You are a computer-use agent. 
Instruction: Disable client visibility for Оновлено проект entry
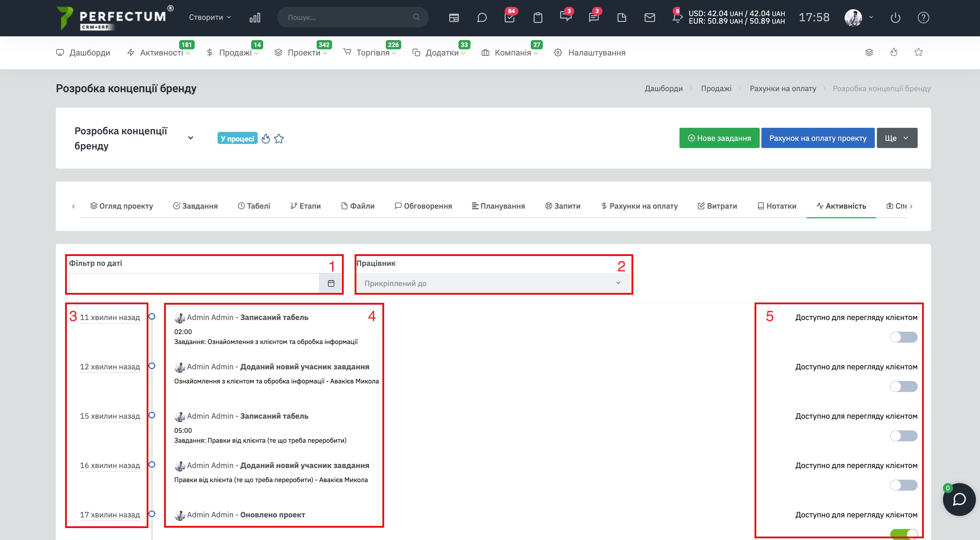[x=904, y=534]
